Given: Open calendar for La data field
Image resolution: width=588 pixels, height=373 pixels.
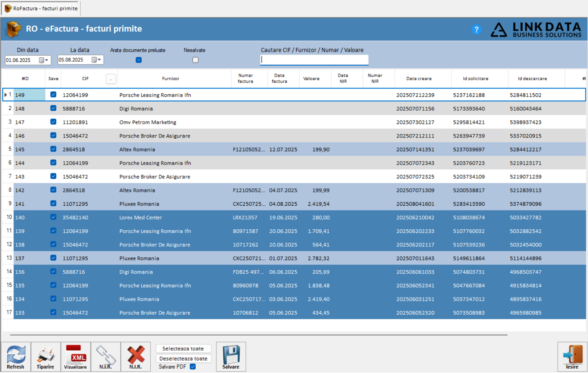Looking at the screenshot, I should tap(96, 60).
